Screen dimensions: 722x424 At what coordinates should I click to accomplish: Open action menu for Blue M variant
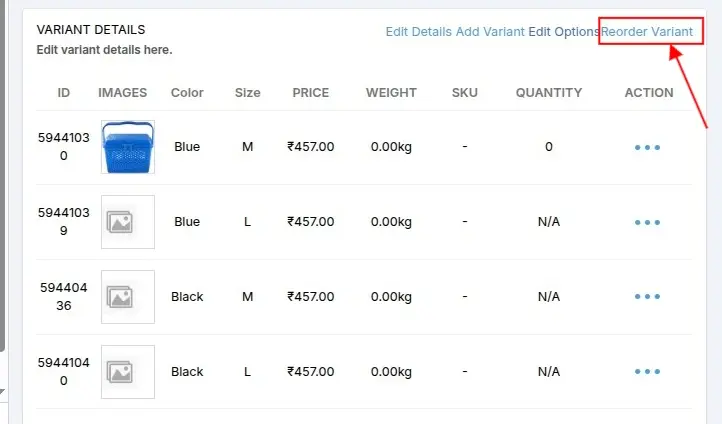(647, 147)
